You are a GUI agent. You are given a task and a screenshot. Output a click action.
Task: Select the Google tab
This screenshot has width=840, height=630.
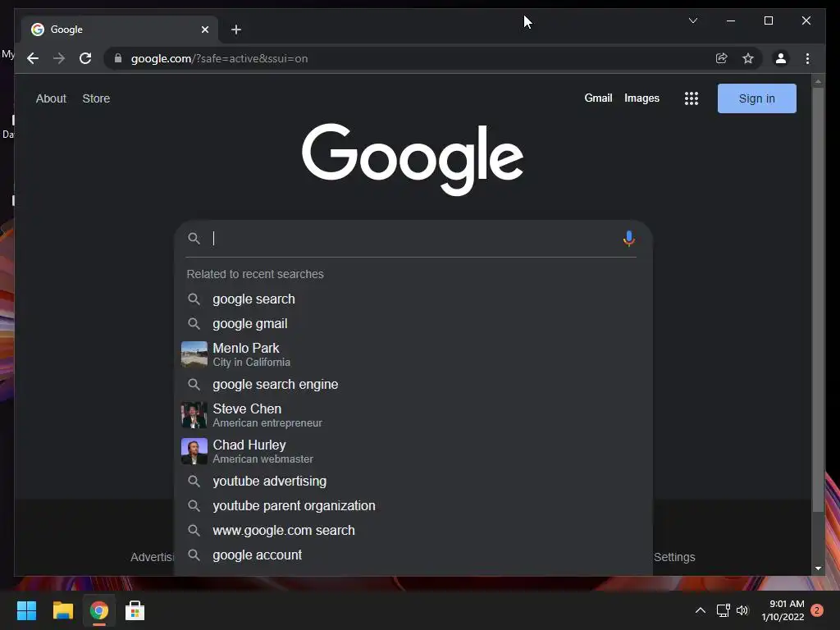click(119, 30)
